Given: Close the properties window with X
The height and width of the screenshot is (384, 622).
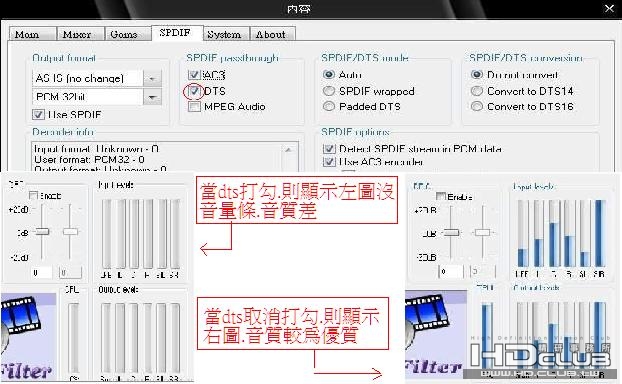Looking at the screenshot, I should (x=610, y=8).
